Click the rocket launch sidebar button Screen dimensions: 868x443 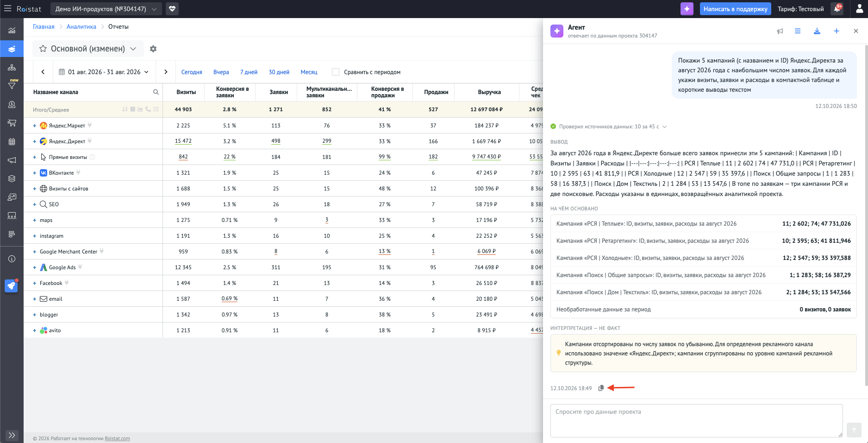tap(11, 286)
